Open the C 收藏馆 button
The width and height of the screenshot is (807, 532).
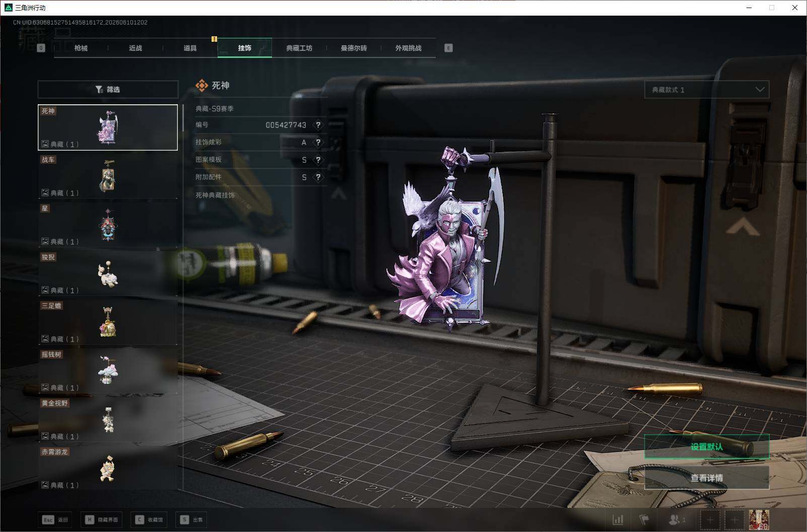pyautogui.click(x=149, y=519)
